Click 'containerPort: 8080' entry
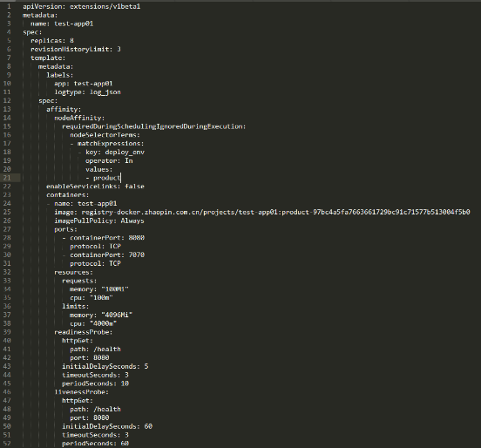 pos(107,238)
